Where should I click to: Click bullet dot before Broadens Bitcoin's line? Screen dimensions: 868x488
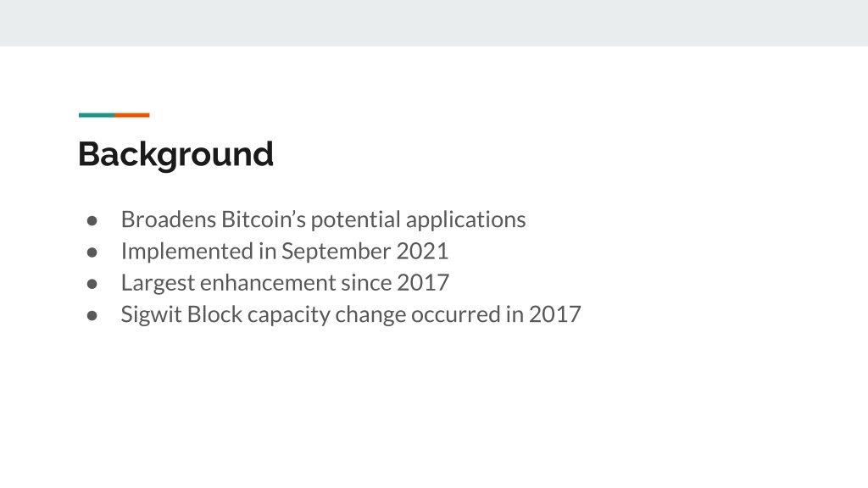tap(92, 221)
